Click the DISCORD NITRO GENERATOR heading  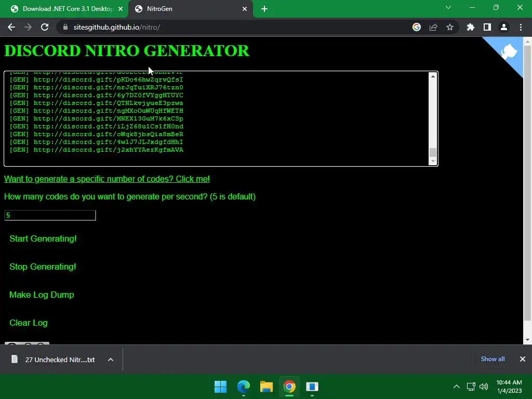click(x=127, y=51)
